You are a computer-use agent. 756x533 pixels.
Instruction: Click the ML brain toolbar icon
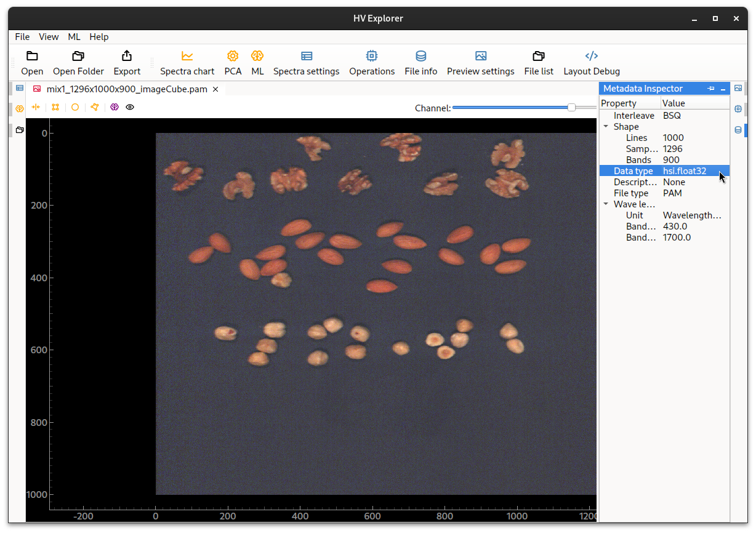point(257,56)
